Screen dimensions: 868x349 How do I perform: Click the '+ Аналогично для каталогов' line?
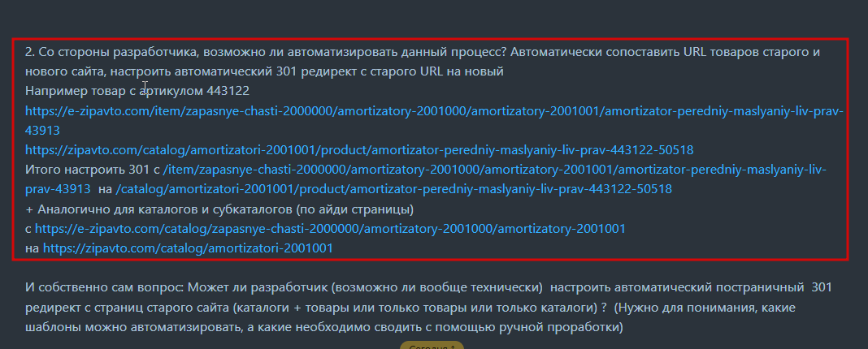pyautogui.click(x=219, y=209)
